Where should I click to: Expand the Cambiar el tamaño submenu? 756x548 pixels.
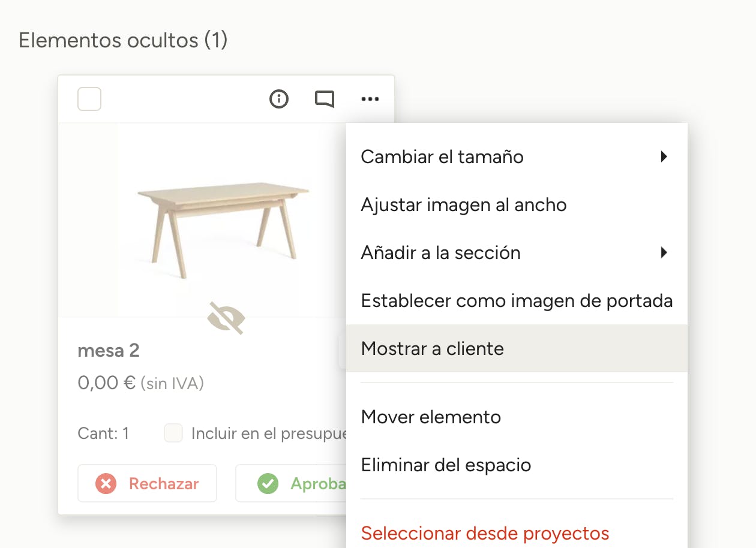(x=516, y=157)
